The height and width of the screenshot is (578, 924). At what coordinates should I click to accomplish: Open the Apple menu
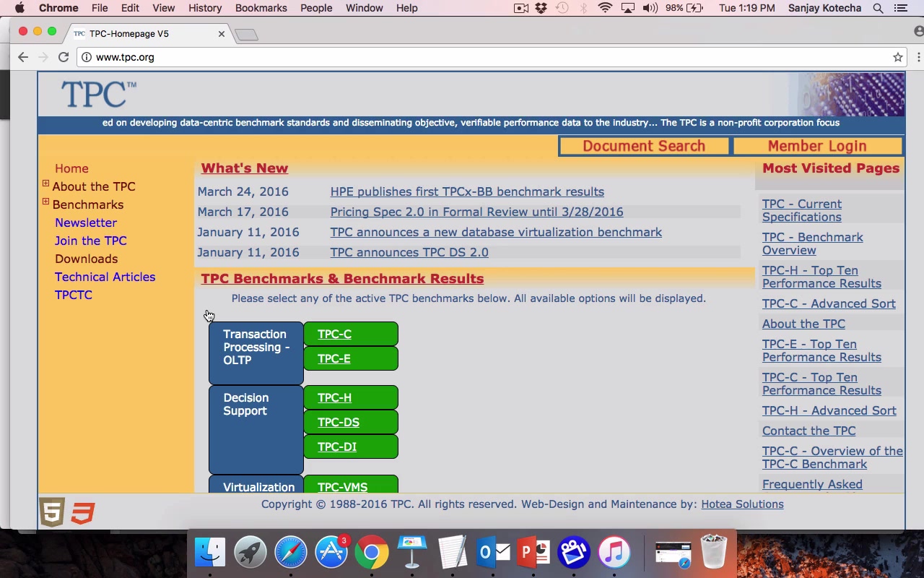coord(19,8)
